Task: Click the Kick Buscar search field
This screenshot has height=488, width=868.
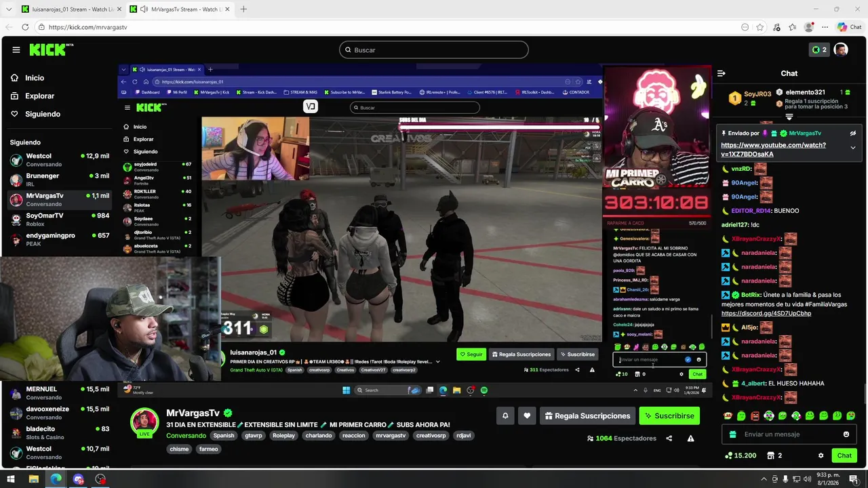Action: coord(434,49)
